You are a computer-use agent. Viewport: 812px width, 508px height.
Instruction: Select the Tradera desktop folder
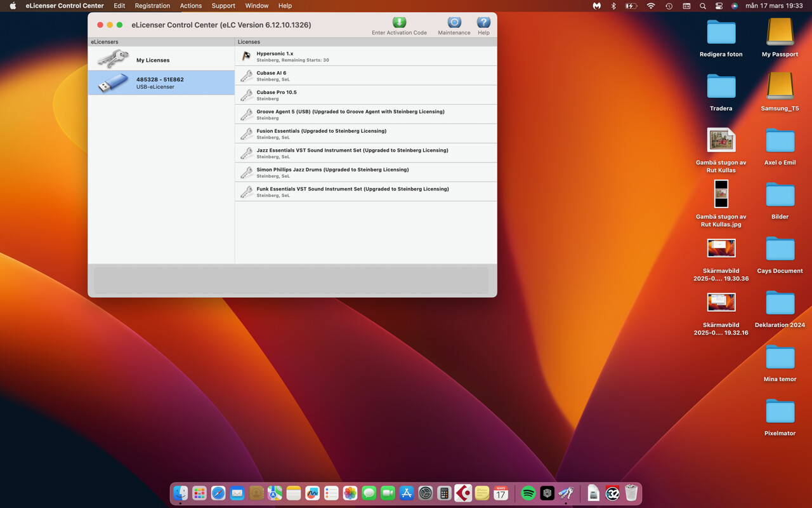[x=721, y=86]
